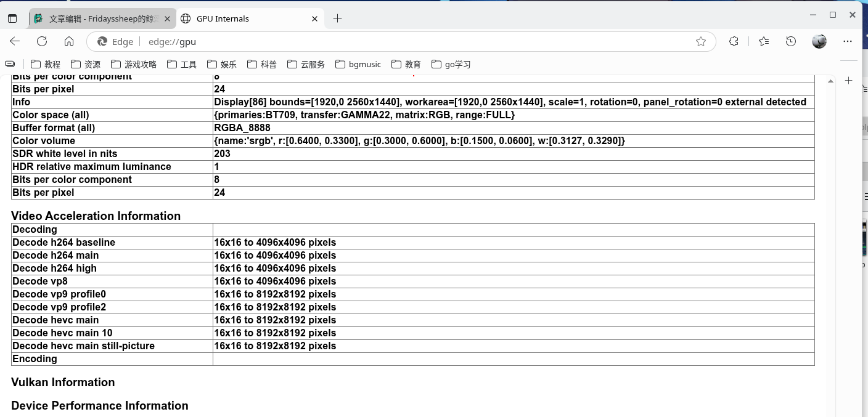The image size is (868, 417).
Task: Close the GPU Internals tab
Action: tap(315, 18)
